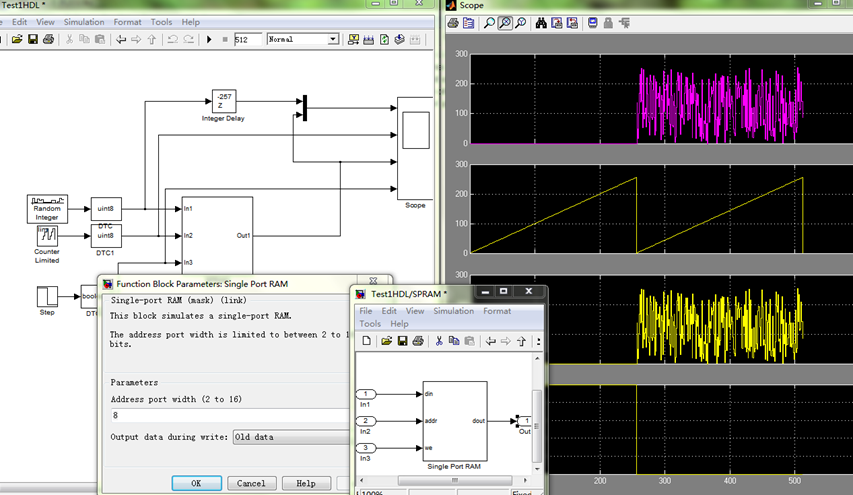Click the Scope print icon

[x=453, y=23]
